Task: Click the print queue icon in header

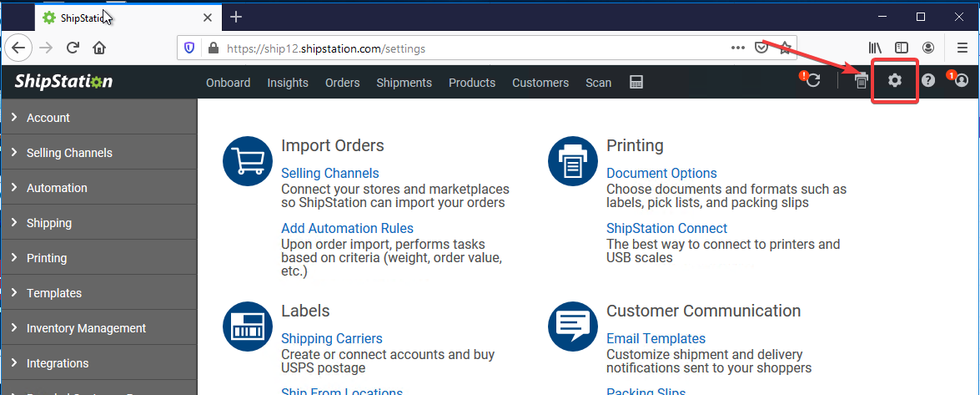Action: [862, 80]
